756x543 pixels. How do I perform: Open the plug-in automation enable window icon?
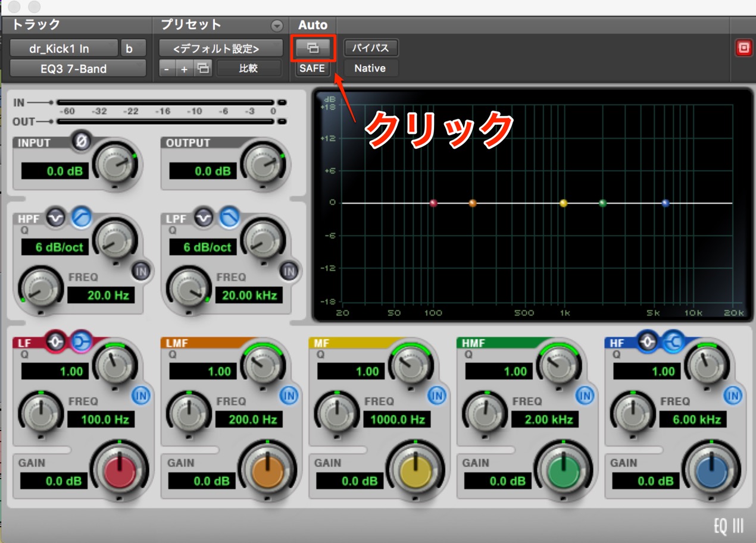(x=313, y=48)
